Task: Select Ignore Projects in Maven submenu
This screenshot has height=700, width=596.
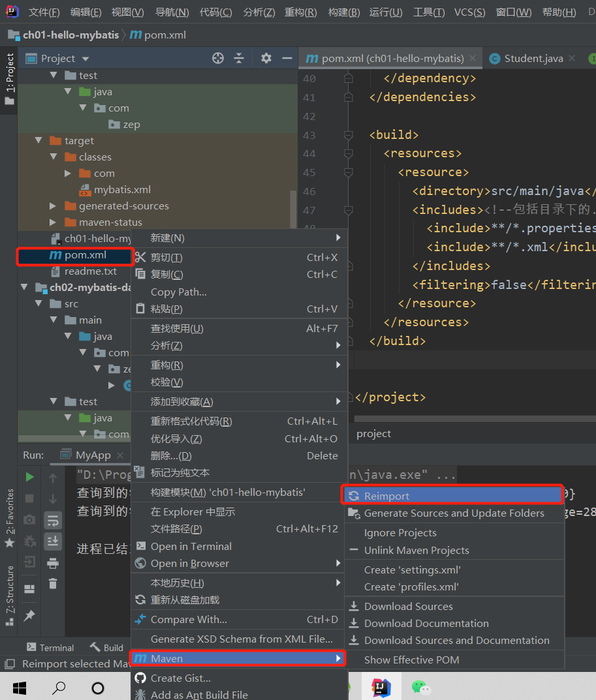Action: tap(454, 532)
